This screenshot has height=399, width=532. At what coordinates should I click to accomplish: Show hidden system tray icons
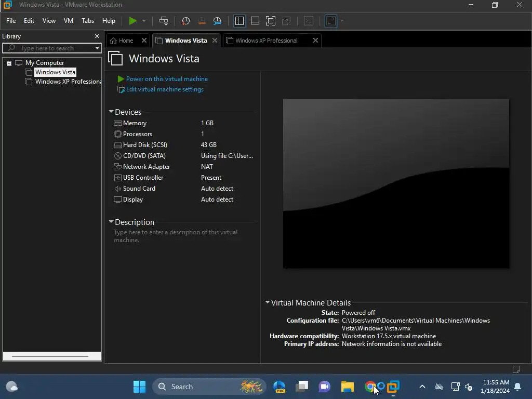click(x=422, y=387)
